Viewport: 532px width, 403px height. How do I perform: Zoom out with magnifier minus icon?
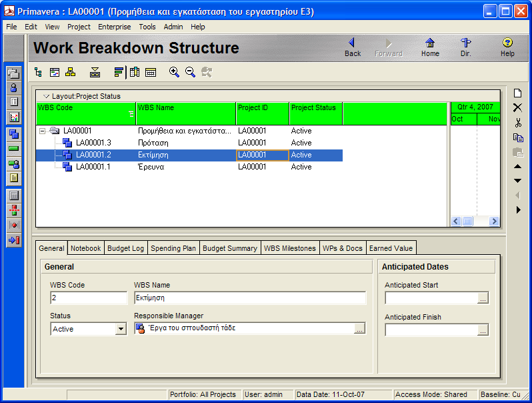(190, 72)
